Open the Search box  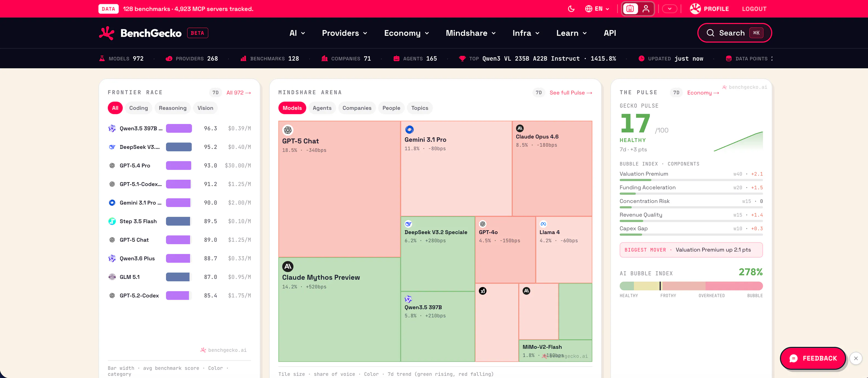[735, 33]
